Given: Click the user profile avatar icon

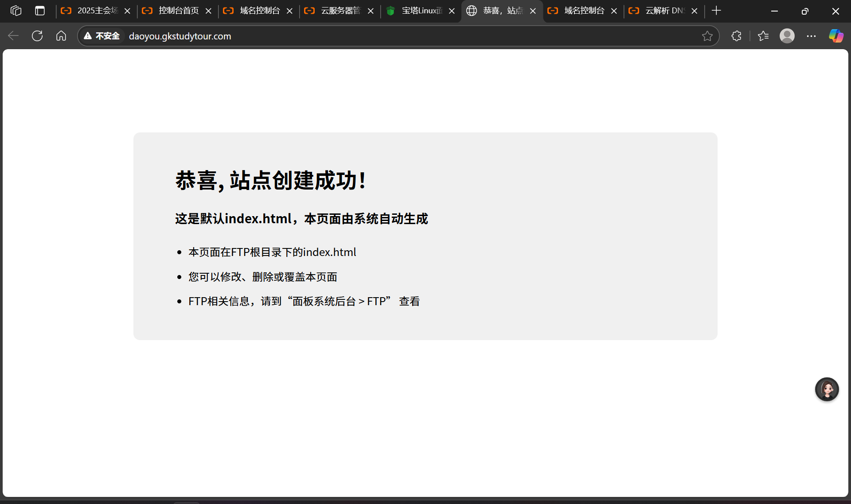Looking at the screenshot, I should point(787,36).
